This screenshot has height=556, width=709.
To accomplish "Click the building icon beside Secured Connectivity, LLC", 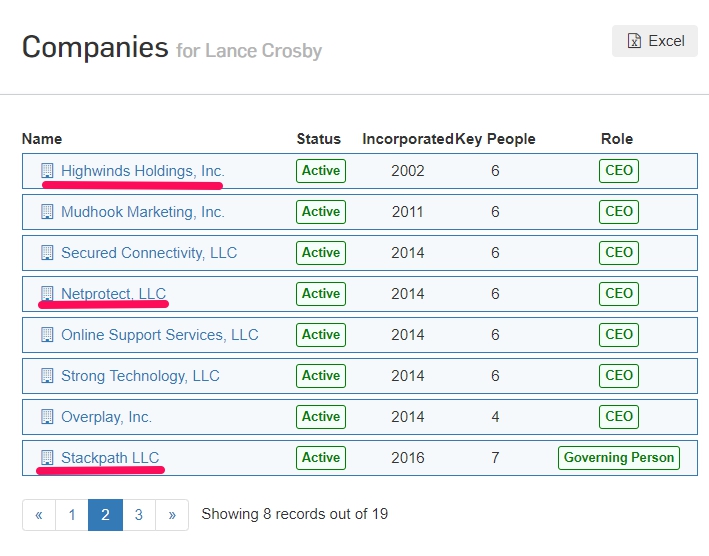I will (47, 253).
